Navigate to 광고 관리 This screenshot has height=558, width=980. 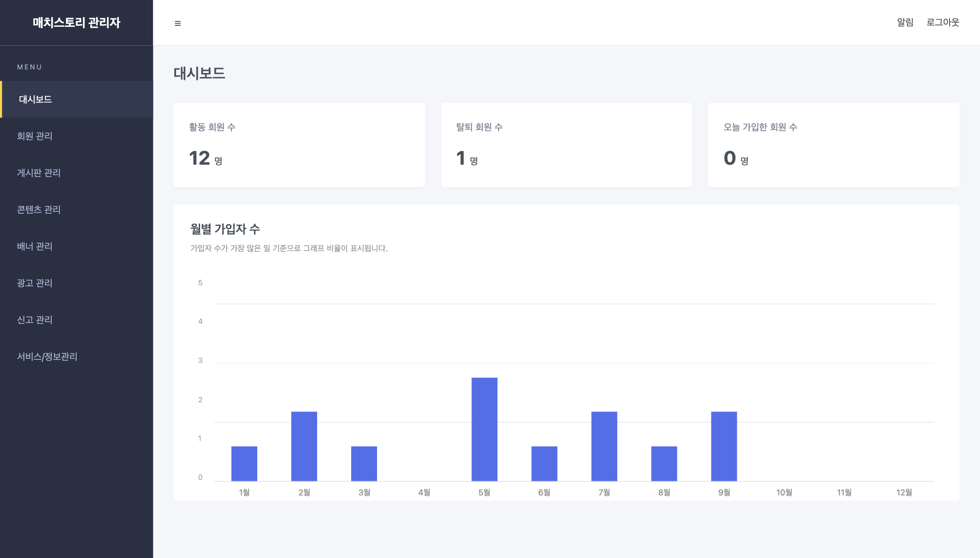coord(77,283)
